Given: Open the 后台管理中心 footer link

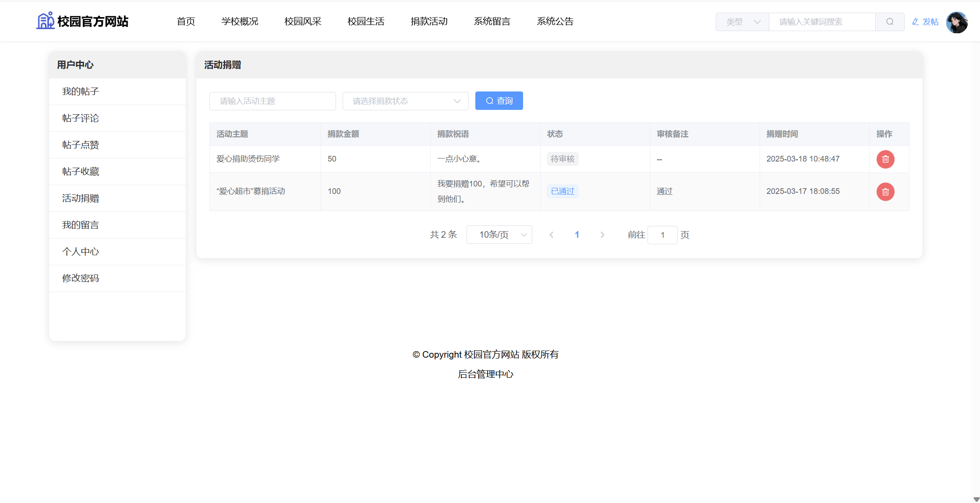Looking at the screenshot, I should point(485,374).
